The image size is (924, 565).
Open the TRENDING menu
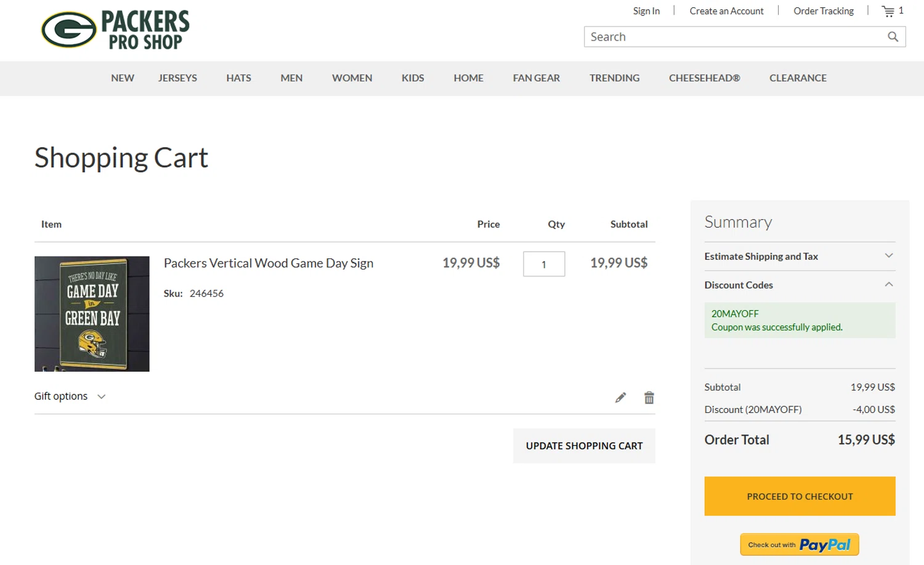[x=614, y=78]
